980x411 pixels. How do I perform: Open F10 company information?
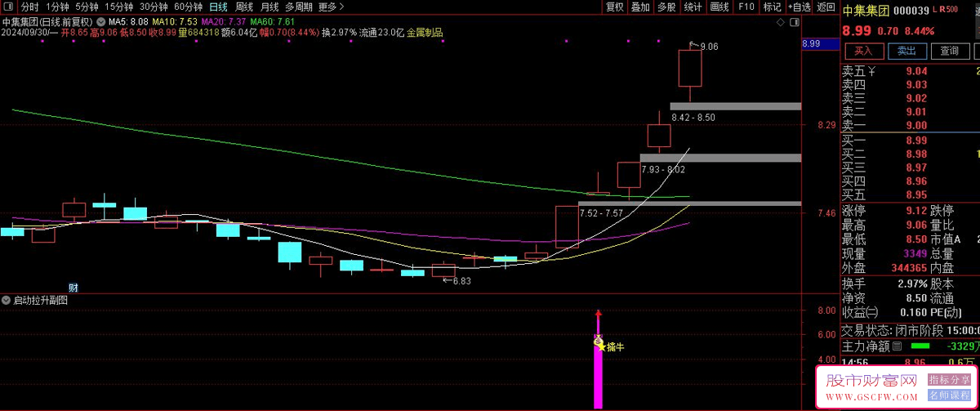click(746, 7)
